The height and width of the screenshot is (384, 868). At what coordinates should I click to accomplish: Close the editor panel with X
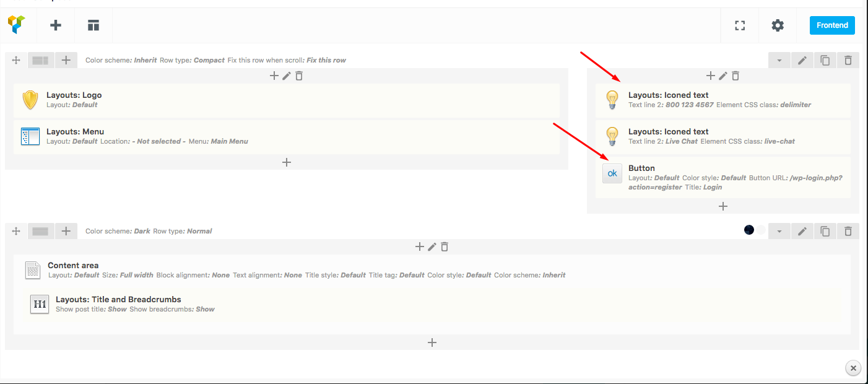[853, 368]
